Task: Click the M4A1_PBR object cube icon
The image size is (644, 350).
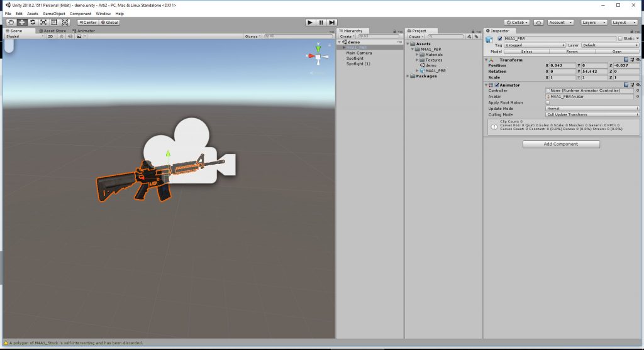Action: point(489,39)
